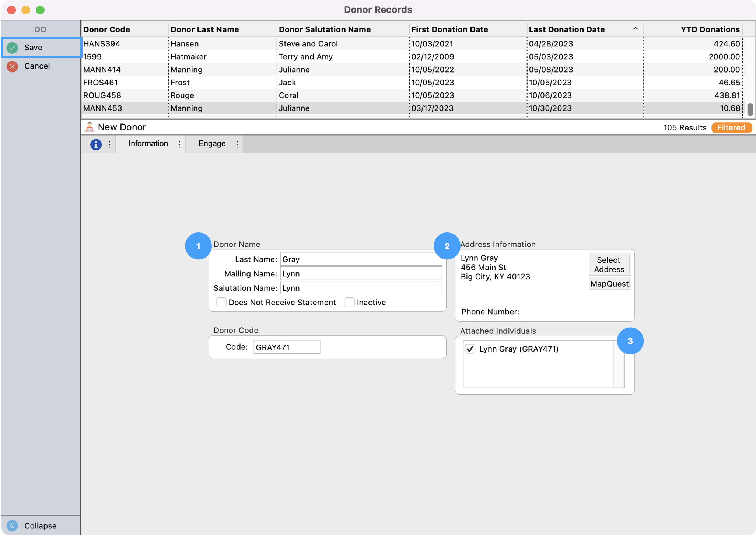
Task: Uncheck Lynn Gray (GRAY471) attached individual
Action: pos(470,349)
